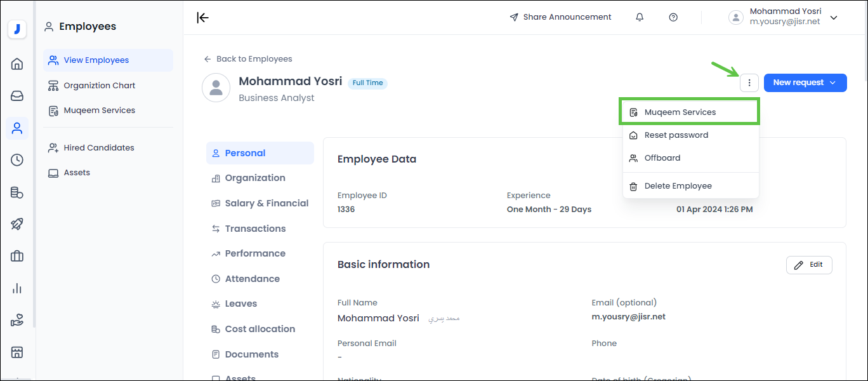Expand the user account menu chevron

pyautogui.click(x=834, y=17)
